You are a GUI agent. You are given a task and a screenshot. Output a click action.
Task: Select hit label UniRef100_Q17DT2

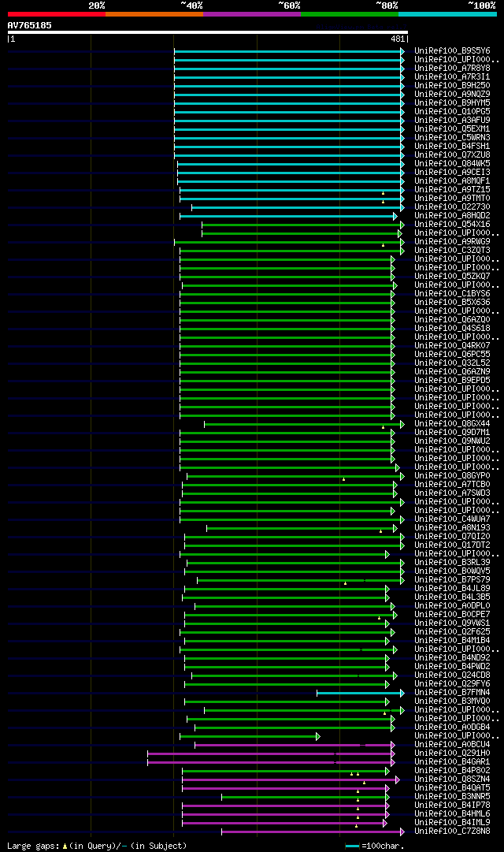(452, 545)
